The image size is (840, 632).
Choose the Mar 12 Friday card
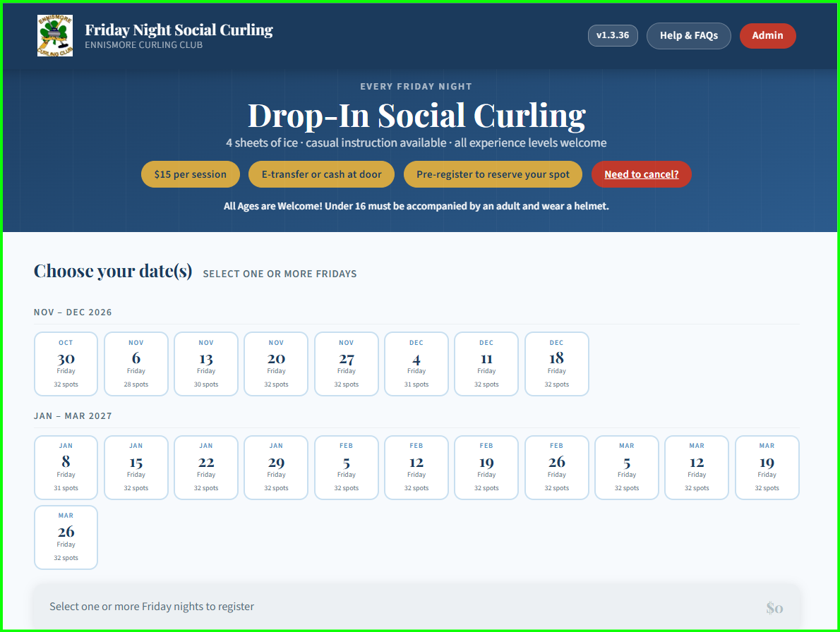tap(697, 468)
